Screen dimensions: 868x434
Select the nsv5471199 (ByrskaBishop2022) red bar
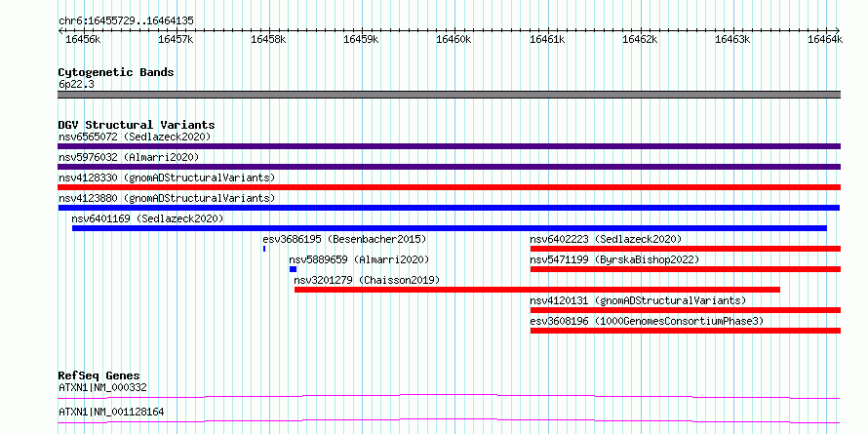point(686,269)
